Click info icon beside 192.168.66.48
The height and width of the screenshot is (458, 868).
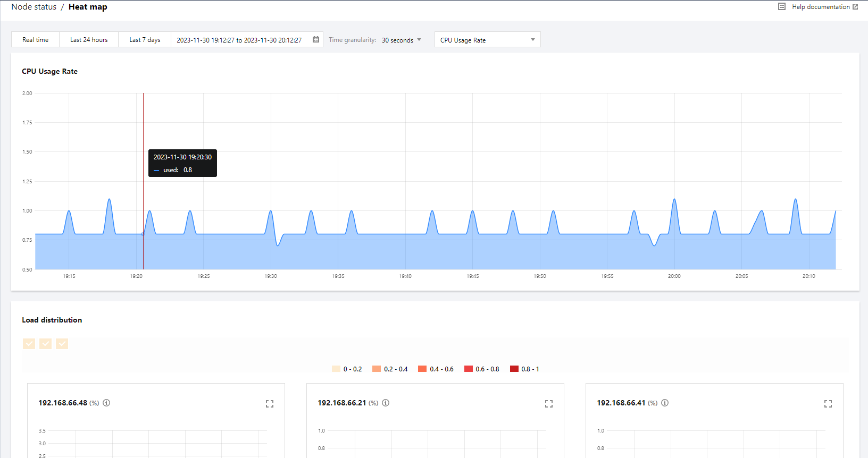(106, 403)
